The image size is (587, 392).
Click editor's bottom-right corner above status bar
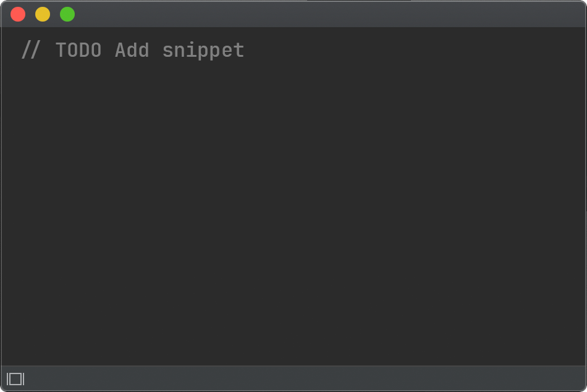pyautogui.click(x=578, y=358)
